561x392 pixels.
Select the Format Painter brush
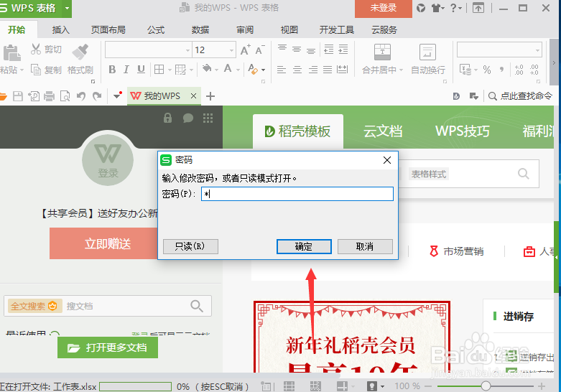pyautogui.click(x=80, y=52)
